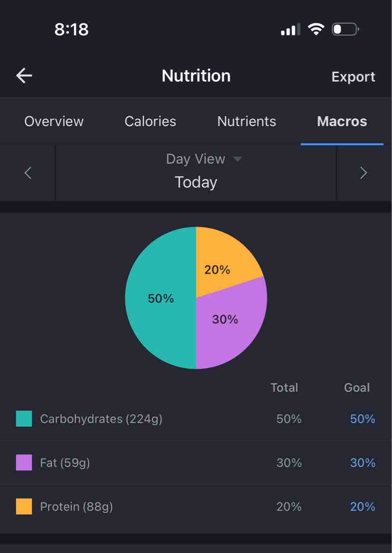Edit the Carbohydrates 50% goal
392x553 pixels.
(x=362, y=419)
